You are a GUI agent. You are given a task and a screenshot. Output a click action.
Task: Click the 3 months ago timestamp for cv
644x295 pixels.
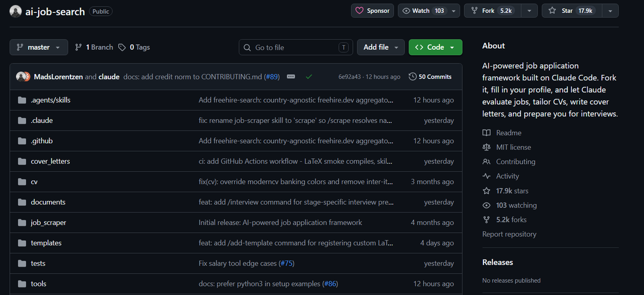(432, 182)
